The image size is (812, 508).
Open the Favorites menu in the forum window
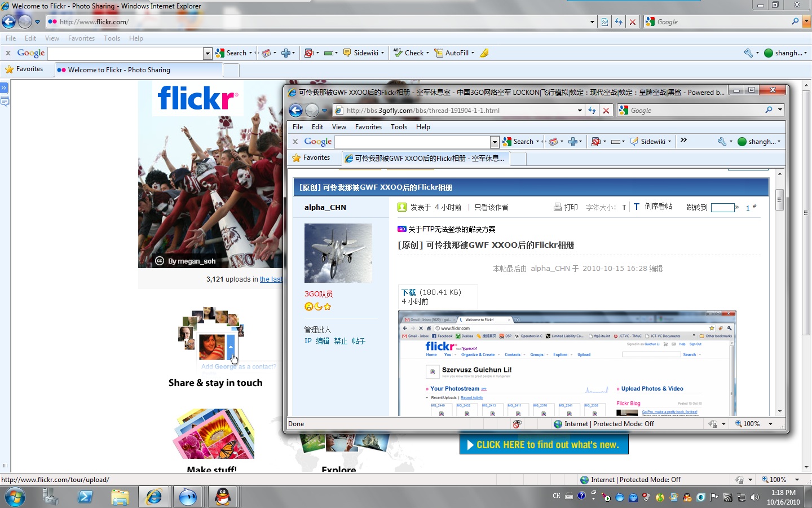pyautogui.click(x=368, y=127)
